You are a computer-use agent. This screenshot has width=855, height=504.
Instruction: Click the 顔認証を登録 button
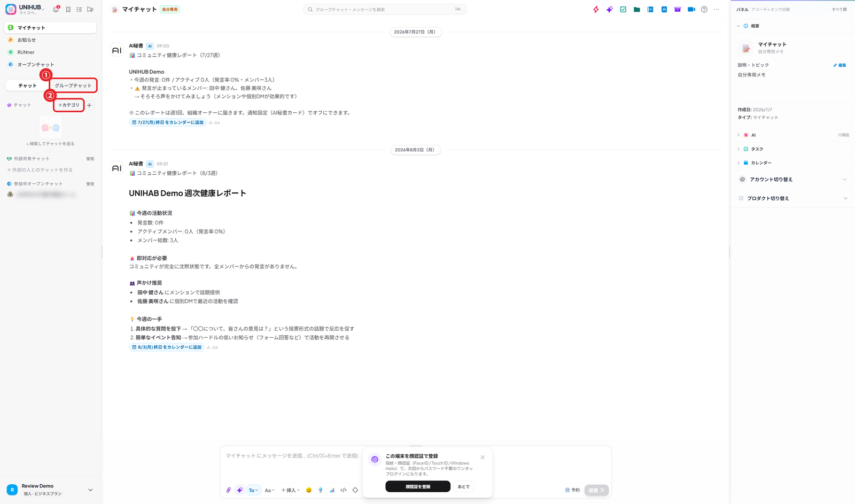click(418, 487)
